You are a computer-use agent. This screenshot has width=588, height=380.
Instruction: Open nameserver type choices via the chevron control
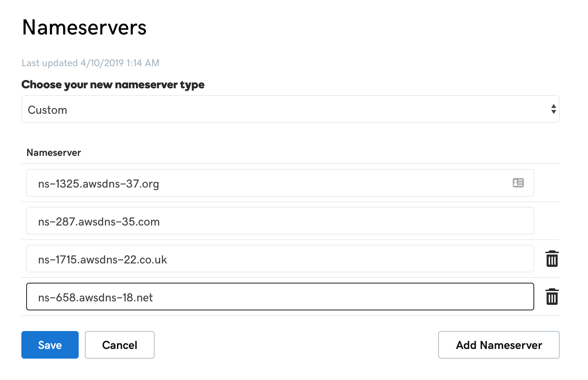[x=553, y=109]
